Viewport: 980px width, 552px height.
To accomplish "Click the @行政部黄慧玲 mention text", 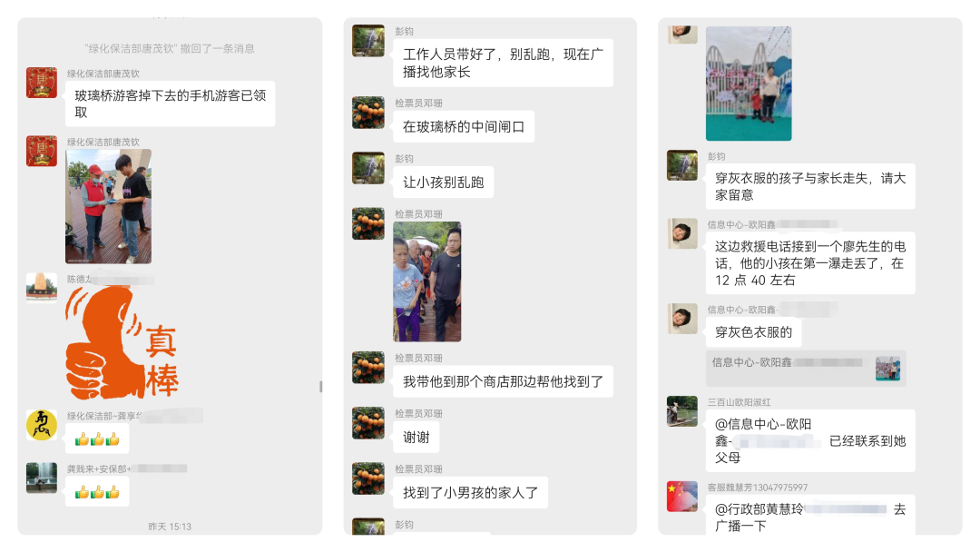I will pos(759,508).
